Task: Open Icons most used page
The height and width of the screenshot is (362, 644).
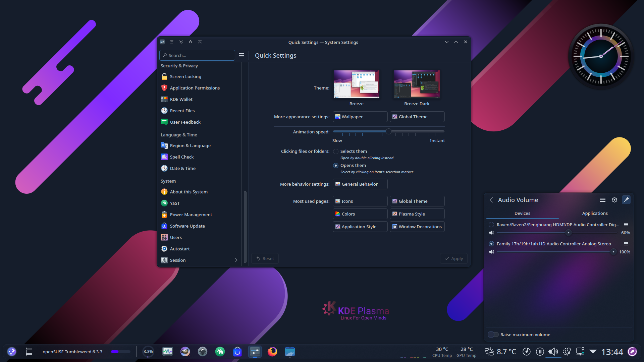Action: click(x=360, y=201)
